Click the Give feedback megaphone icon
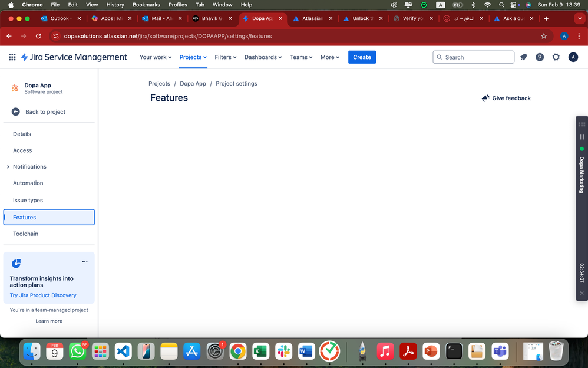Image resolution: width=588 pixels, height=368 pixels. 485,98
